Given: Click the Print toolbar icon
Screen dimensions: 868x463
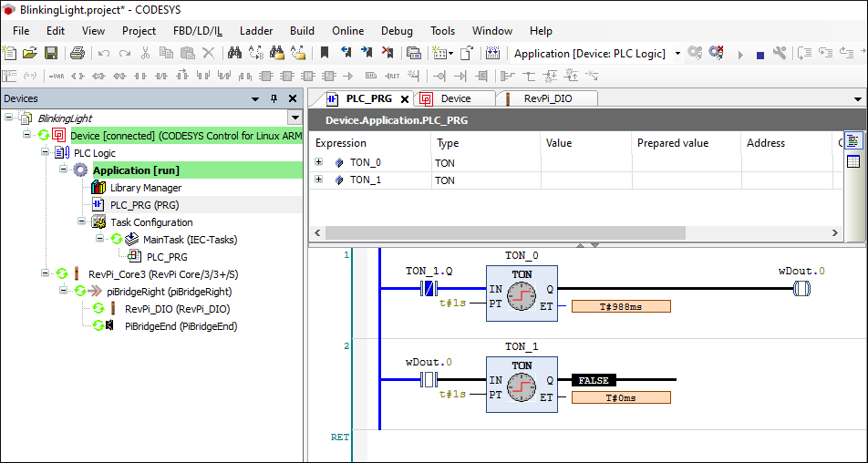Looking at the screenshot, I should (x=77, y=53).
